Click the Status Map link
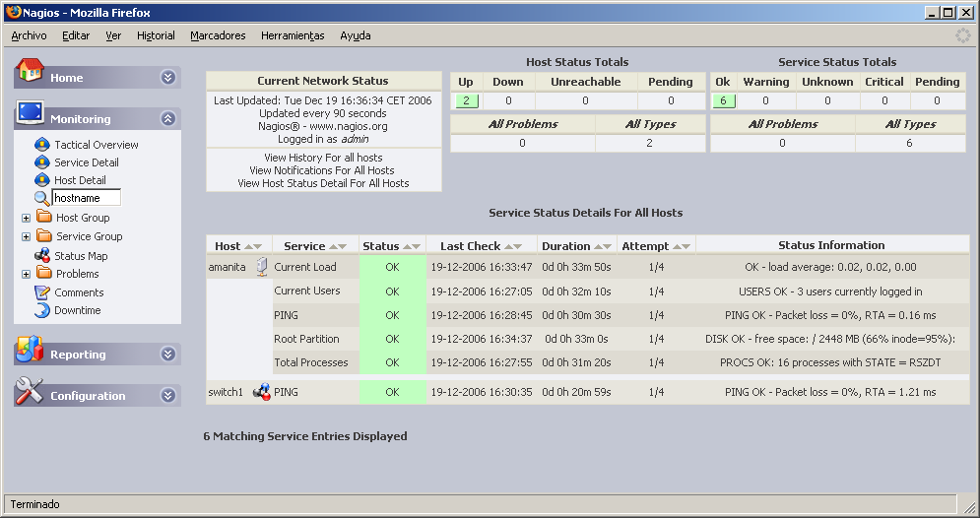Image resolution: width=980 pixels, height=518 pixels. pos(81,256)
